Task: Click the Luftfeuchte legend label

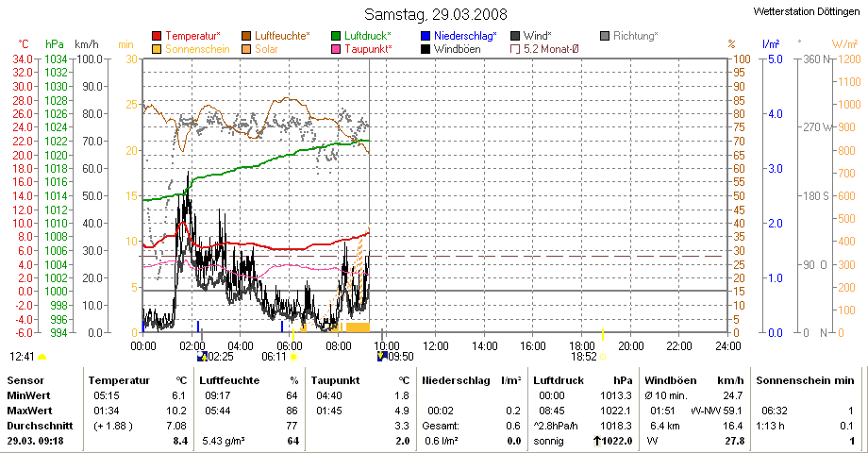Action: 282,36
